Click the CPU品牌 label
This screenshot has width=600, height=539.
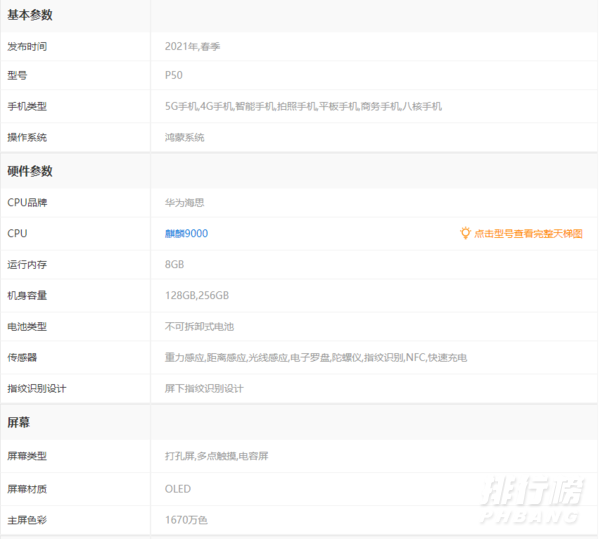(x=27, y=202)
